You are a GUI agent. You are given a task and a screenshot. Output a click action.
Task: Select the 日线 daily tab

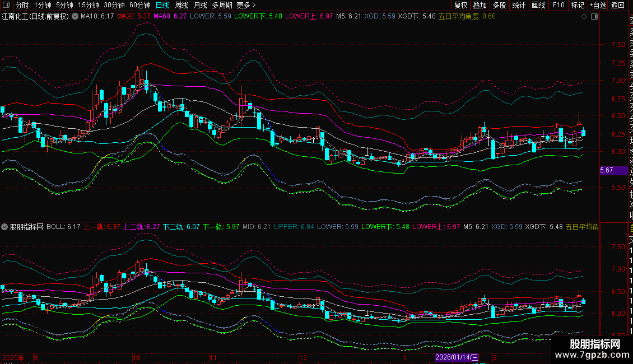tap(162, 5)
